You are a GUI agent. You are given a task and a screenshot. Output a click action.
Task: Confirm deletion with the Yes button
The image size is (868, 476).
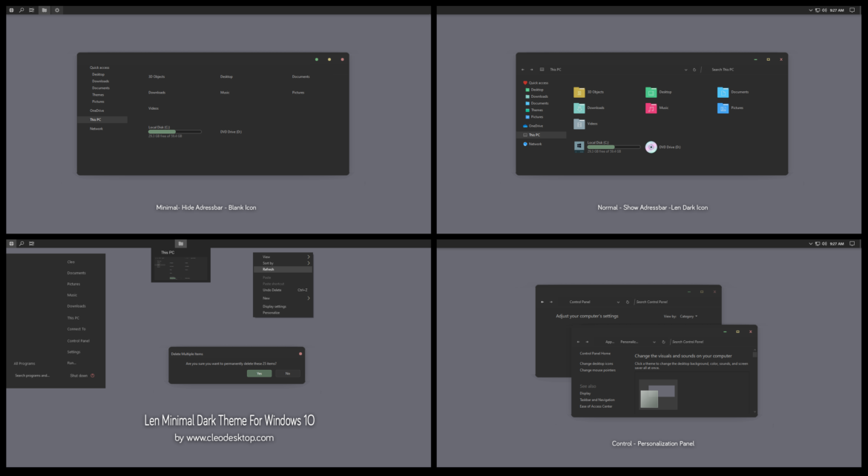tap(259, 374)
